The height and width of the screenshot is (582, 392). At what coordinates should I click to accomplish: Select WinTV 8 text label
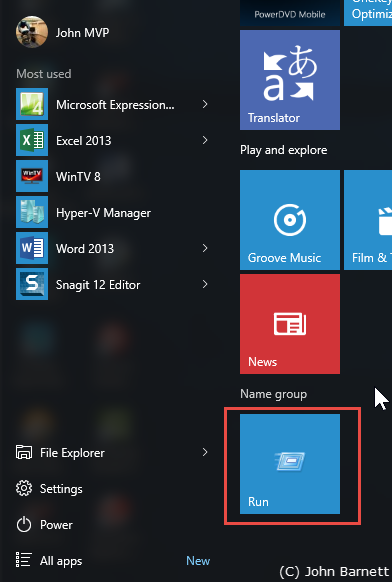click(78, 176)
